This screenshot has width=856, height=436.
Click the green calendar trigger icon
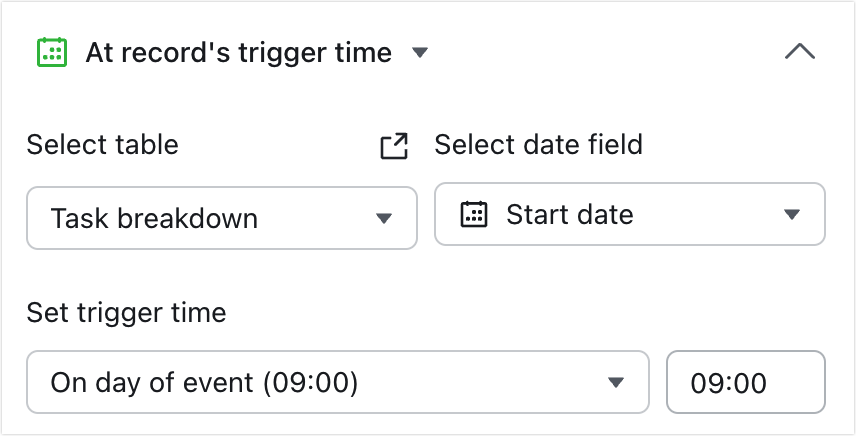tap(52, 52)
